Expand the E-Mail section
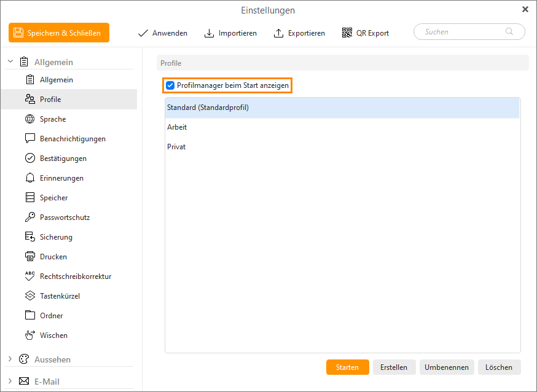 pos(10,382)
